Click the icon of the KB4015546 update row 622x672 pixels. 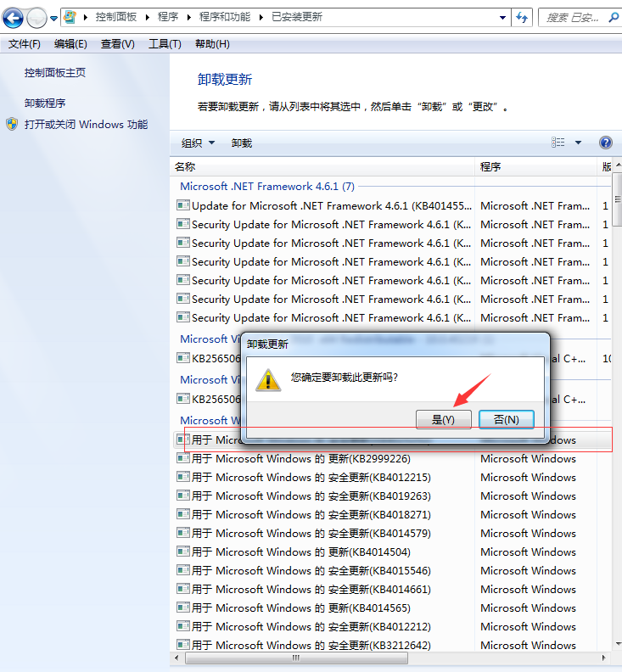[x=183, y=570]
